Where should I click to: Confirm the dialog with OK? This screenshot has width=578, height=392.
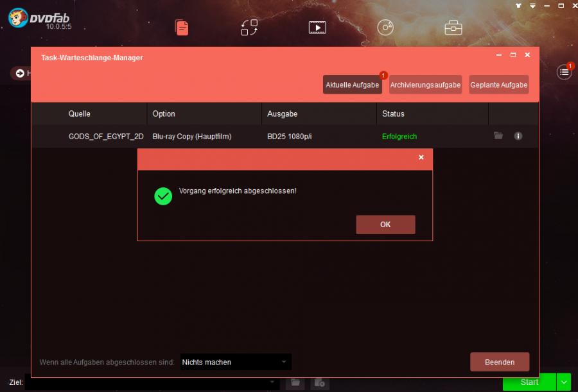click(x=385, y=225)
